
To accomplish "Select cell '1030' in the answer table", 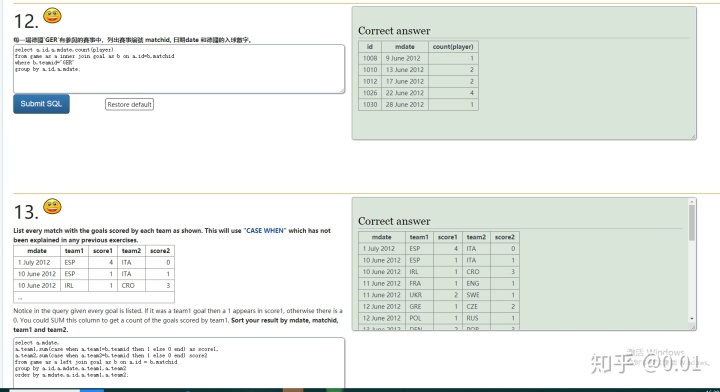I will (x=370, y=104).
